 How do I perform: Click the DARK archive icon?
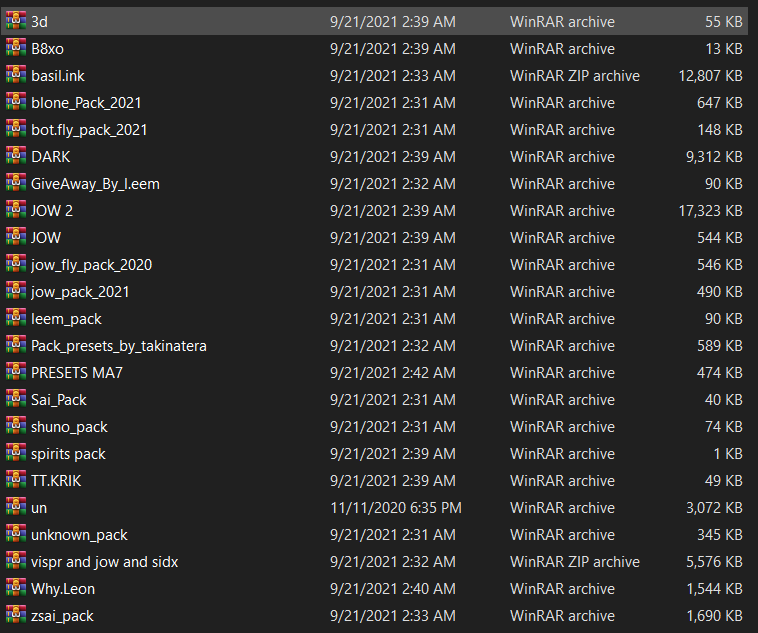(x=16, y=156)
